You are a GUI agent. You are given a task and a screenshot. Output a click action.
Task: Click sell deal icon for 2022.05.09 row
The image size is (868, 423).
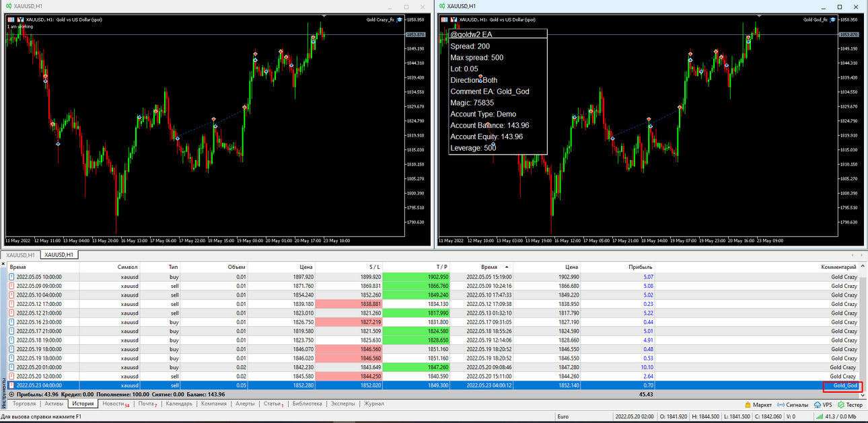11,286
